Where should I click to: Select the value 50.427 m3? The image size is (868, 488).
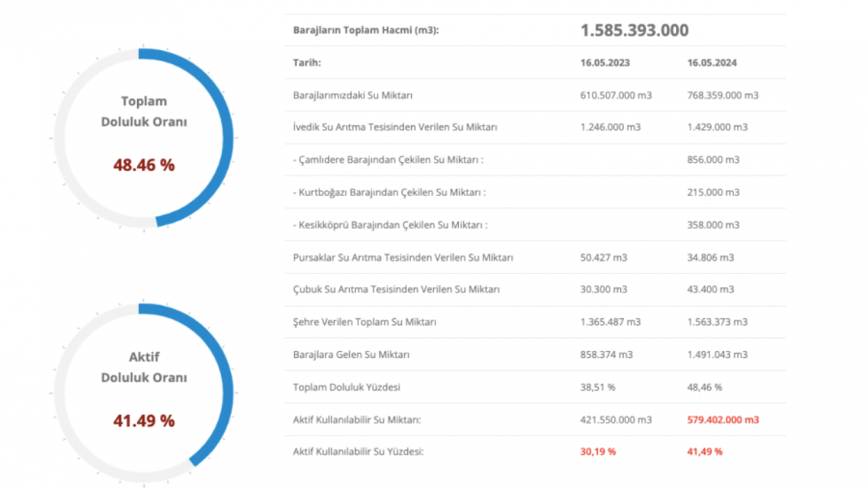604,258
